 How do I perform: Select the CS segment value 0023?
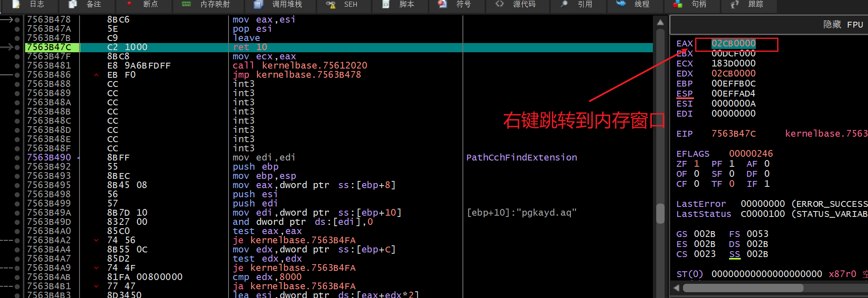(705, 254)
